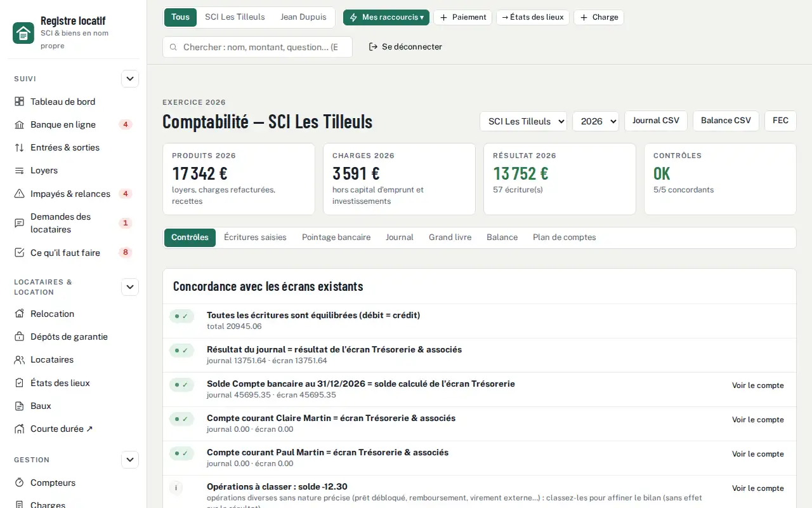Click the info icon beside Opérations à classer
812x508 pixels.
pos(176,488)
